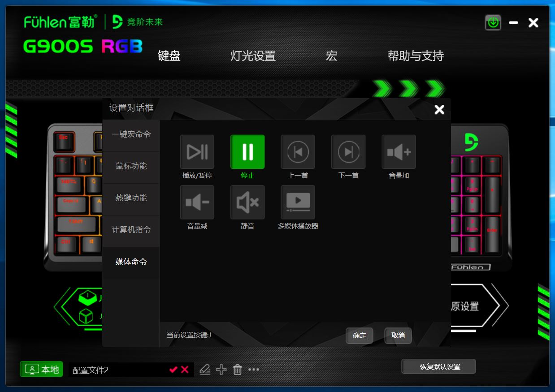
Task: Select the Stop media command icon
Action: (x=247, y=152)
